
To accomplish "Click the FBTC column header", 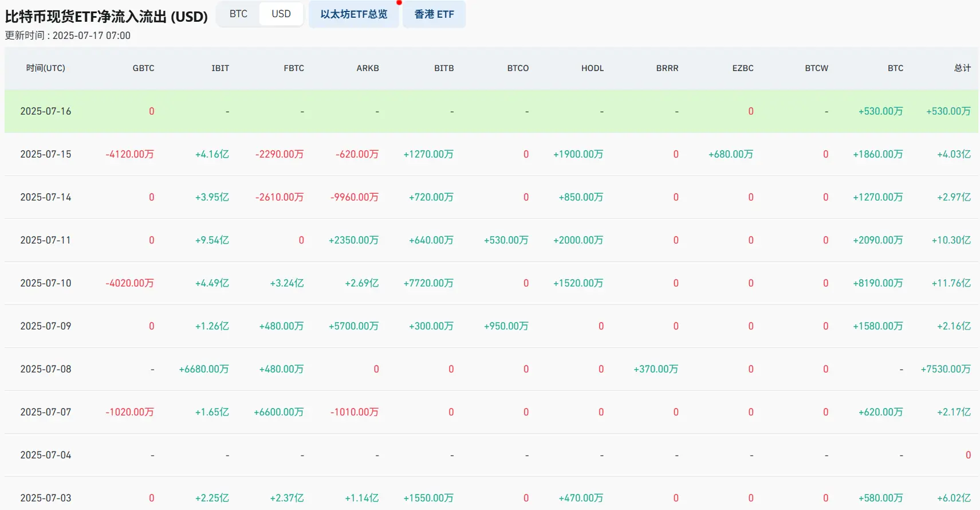I will 294,68.
